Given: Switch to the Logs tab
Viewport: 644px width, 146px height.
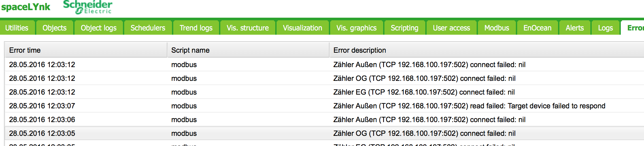Looking at the screenshot, I should coord(605,28).
